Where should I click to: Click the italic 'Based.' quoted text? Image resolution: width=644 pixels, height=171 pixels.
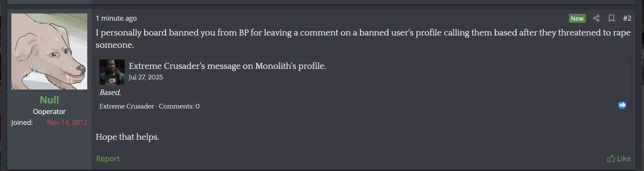(110, 92)
